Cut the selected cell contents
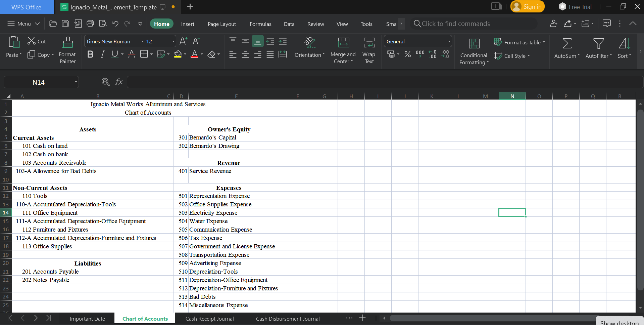The image size is (644, 325). tap(37, 41)
